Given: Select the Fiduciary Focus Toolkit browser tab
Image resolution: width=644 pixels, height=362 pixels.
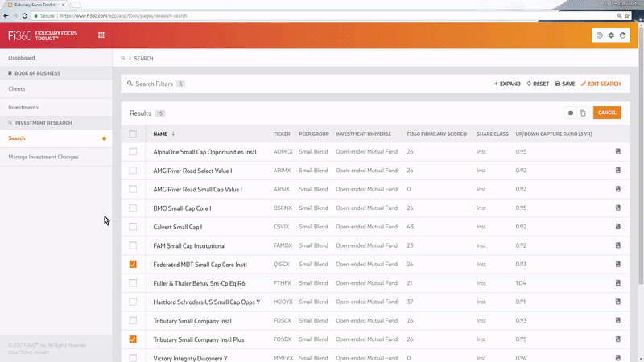Looking at the screenshot, I should point(35,5).
